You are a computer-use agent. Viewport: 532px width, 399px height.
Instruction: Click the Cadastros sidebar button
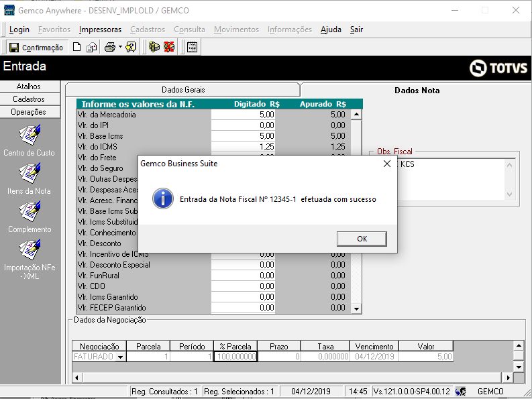(x=30, y=99)
